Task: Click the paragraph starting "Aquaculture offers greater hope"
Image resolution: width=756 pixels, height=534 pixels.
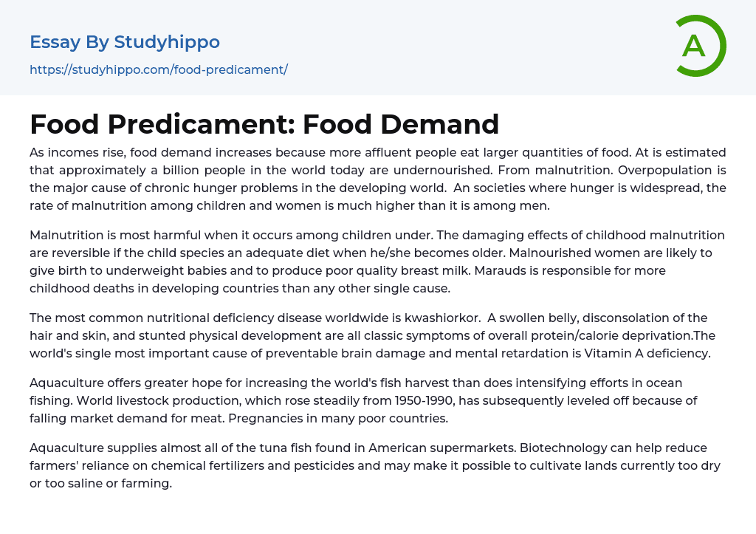Action: pyautogui.click(x=377, y=400)
